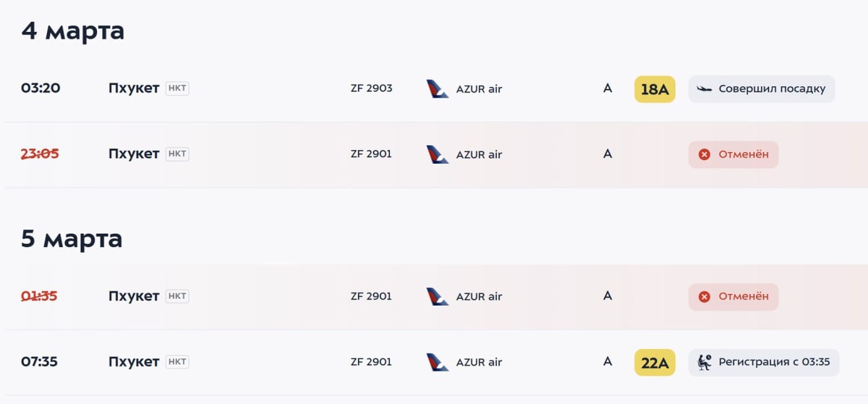Click red cancelled icon for 23:05 flight
This screenshot has height=404, width=868.
(x=705, y=154)
